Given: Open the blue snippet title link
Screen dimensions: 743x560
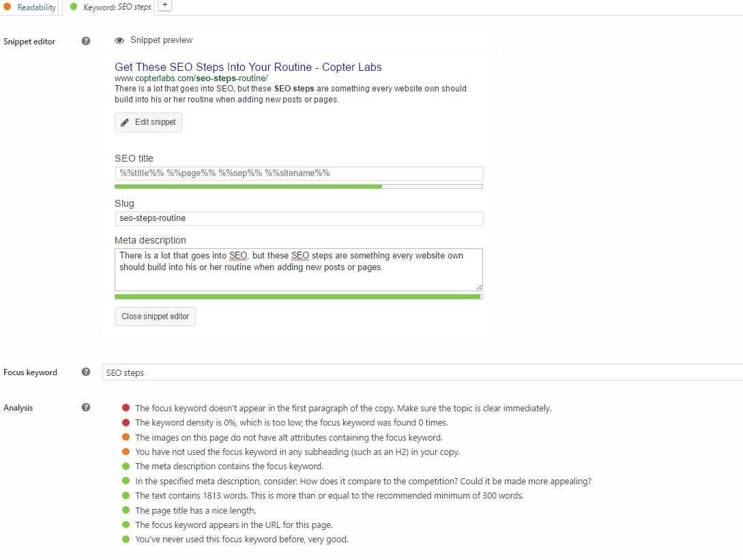Looking at the screenshot, I should click(x=248, y=67).
